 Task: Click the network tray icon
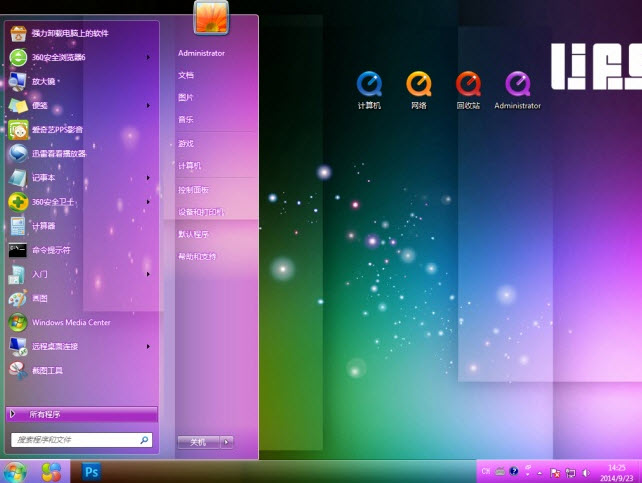(570, 473)
